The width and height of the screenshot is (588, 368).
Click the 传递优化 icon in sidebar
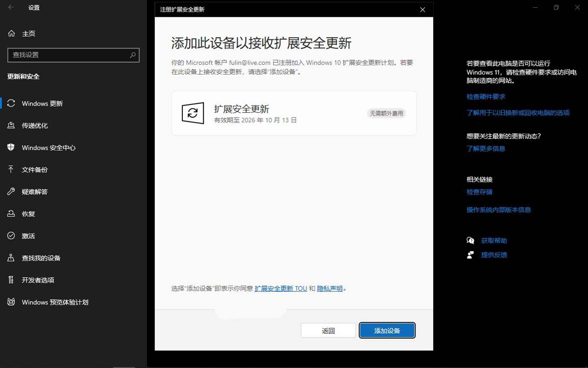click(x=11, y=126)
